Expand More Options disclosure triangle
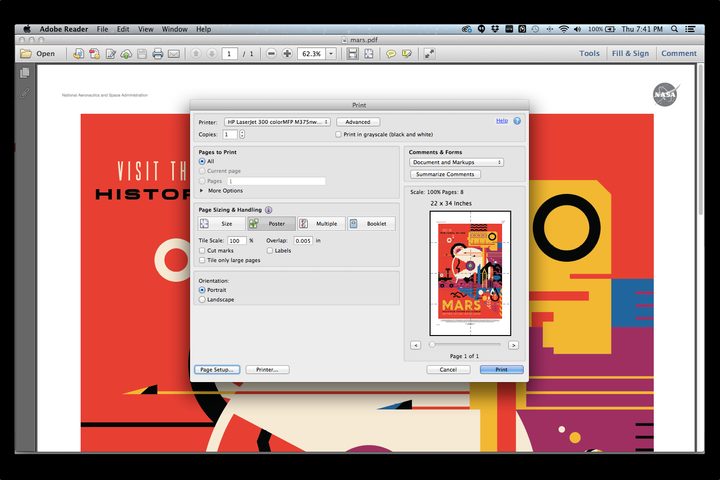Image resolution: width=720 pixels, height=480 pixels. 202,191
